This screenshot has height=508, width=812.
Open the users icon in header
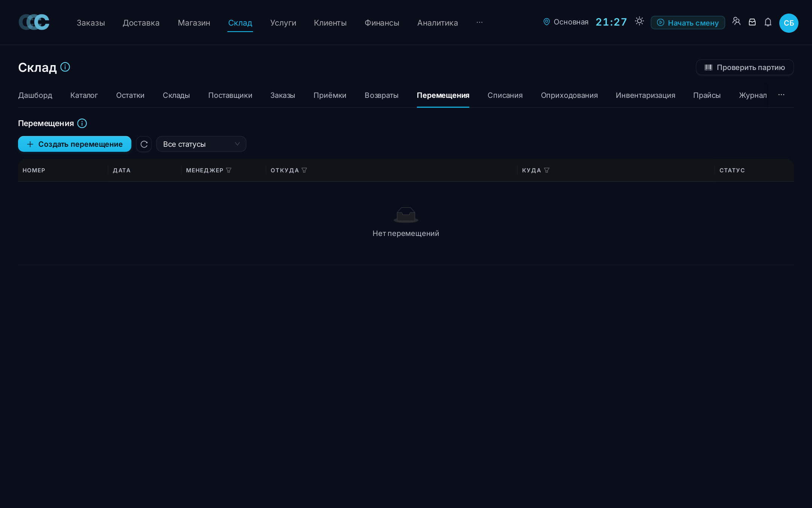[x=736, y=21]
